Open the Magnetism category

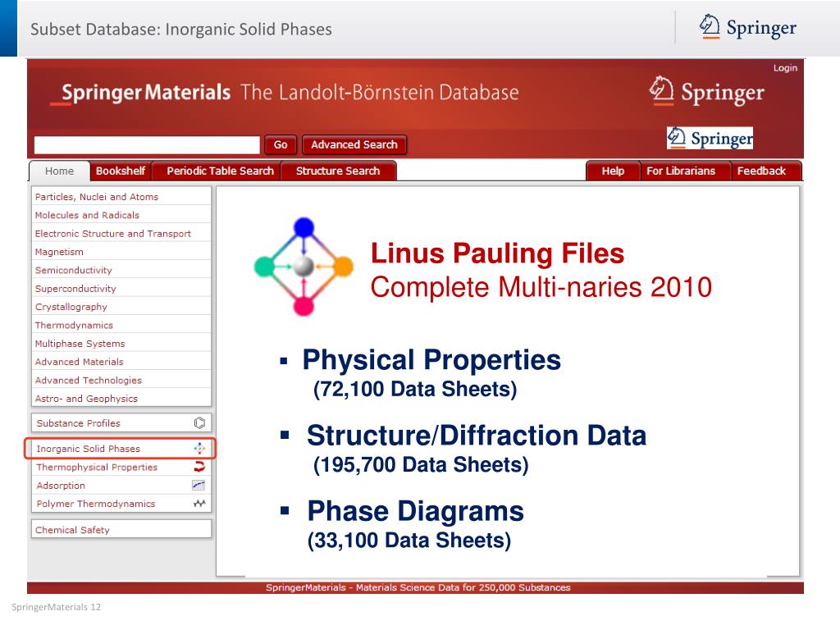click(121, 252)
